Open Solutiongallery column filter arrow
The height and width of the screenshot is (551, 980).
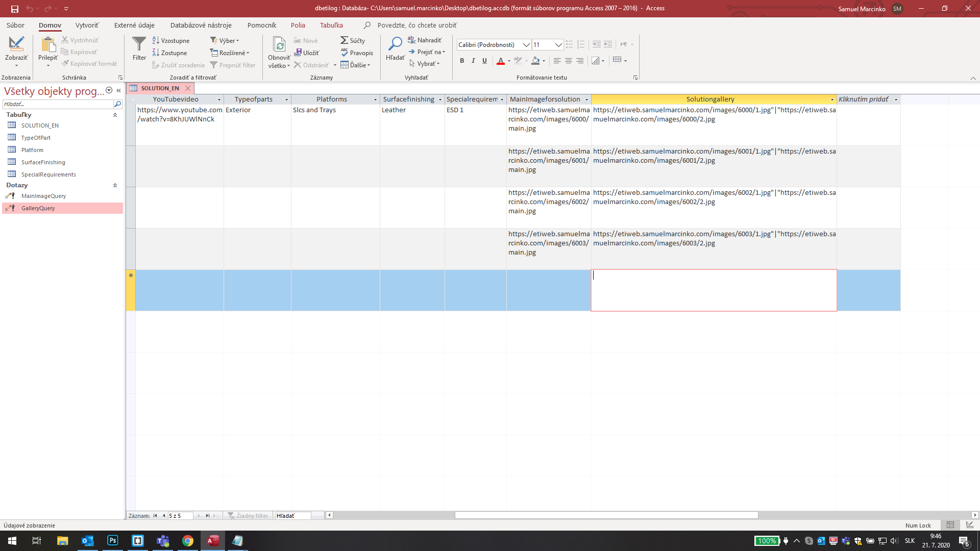832,99
